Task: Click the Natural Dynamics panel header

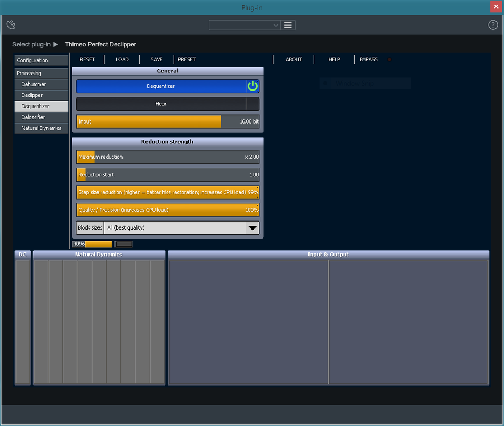Action: coord(99,255)
